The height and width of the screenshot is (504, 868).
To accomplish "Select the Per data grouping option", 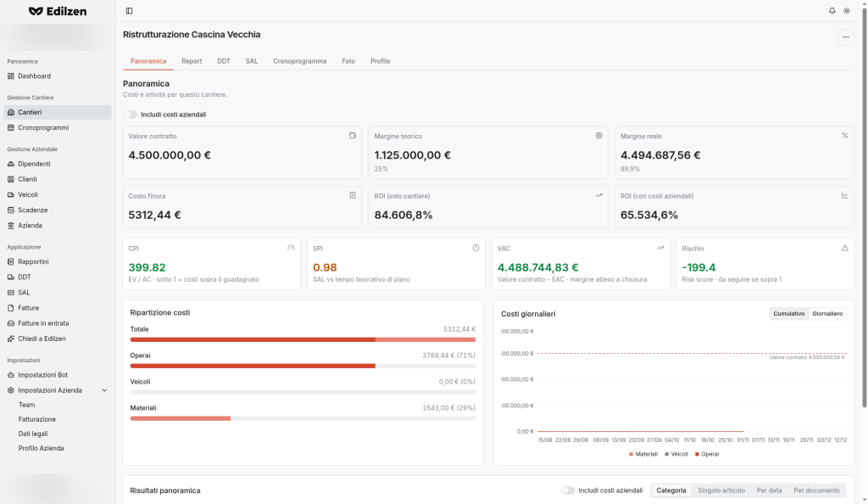I will (x=770, y=490).
